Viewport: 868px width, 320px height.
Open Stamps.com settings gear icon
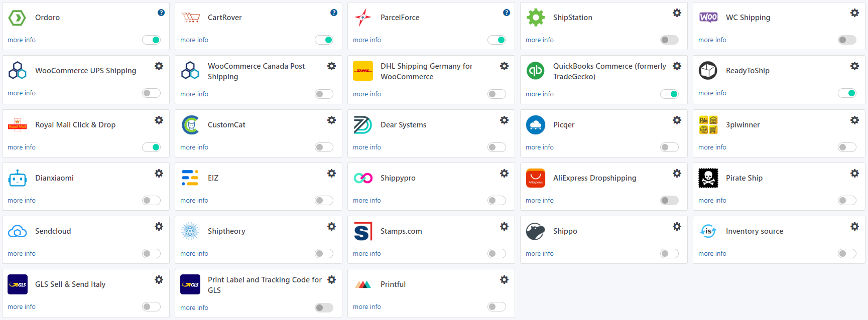pyautogui.click(x=504, y=227)
